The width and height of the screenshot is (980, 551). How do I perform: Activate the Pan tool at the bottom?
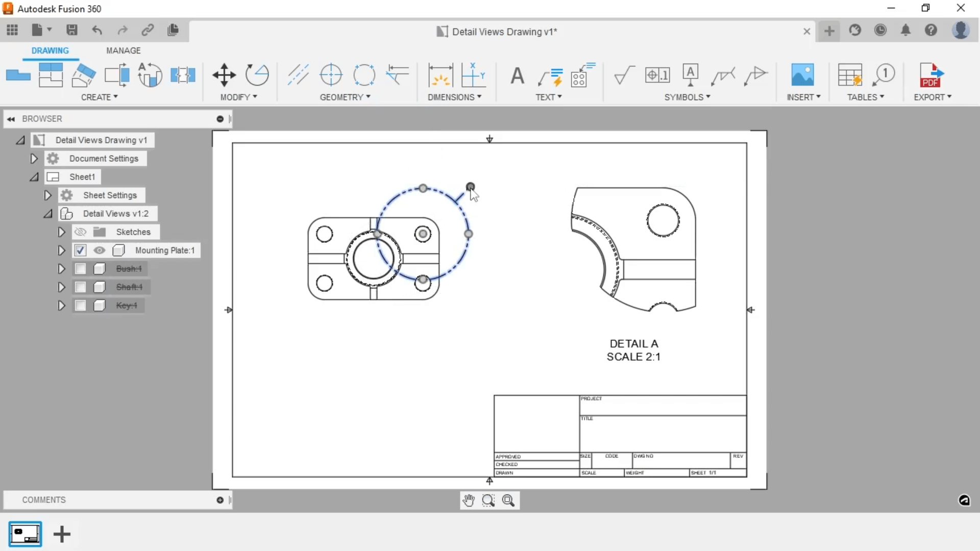(x=469, y=500)
